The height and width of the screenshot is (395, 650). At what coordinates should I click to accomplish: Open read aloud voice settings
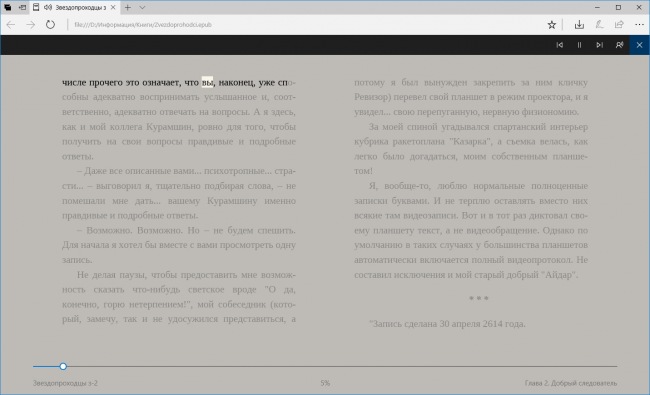pos(619,45)
